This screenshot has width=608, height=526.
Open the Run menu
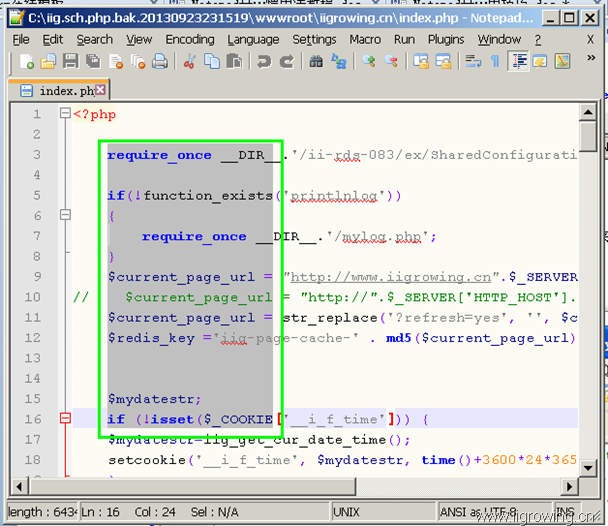pyautogui.click(x=404, y=40)
